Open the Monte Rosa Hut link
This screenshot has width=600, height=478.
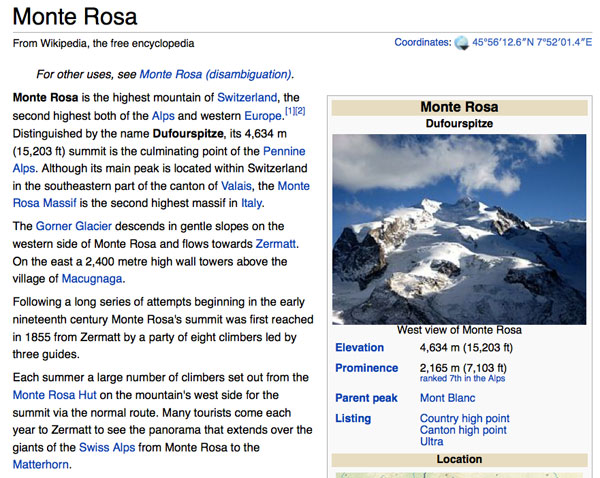pyautogui.click(x=54, y=395)
